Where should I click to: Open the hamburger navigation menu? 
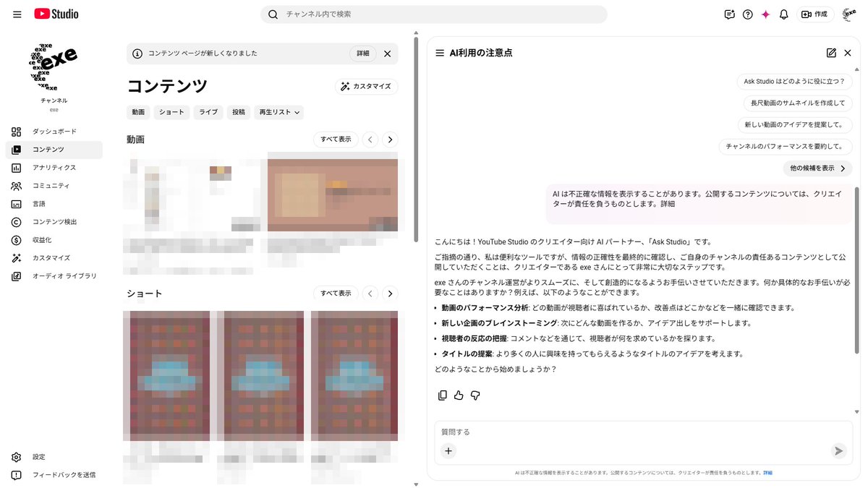click(17, 14)
